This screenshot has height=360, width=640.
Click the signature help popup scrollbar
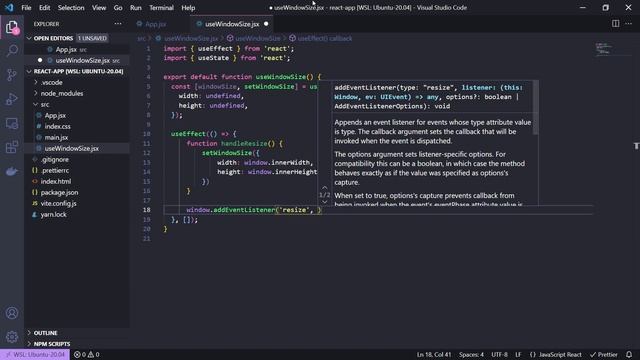point(536,108)
